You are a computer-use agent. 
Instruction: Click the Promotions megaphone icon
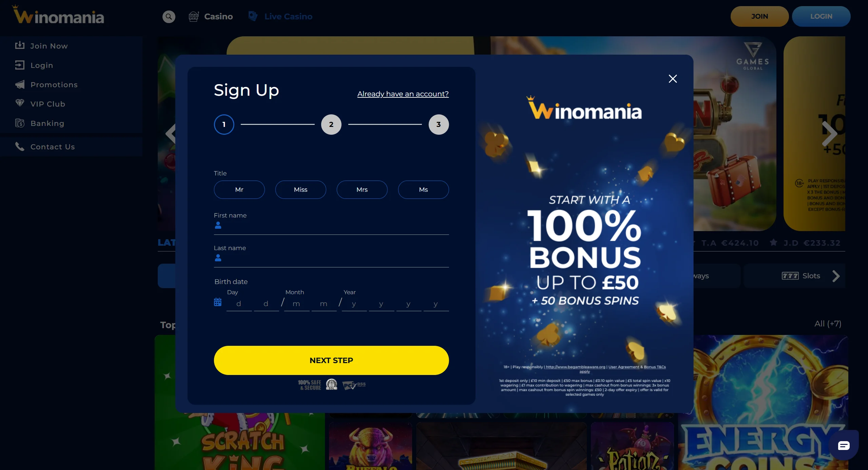(20, 84)
